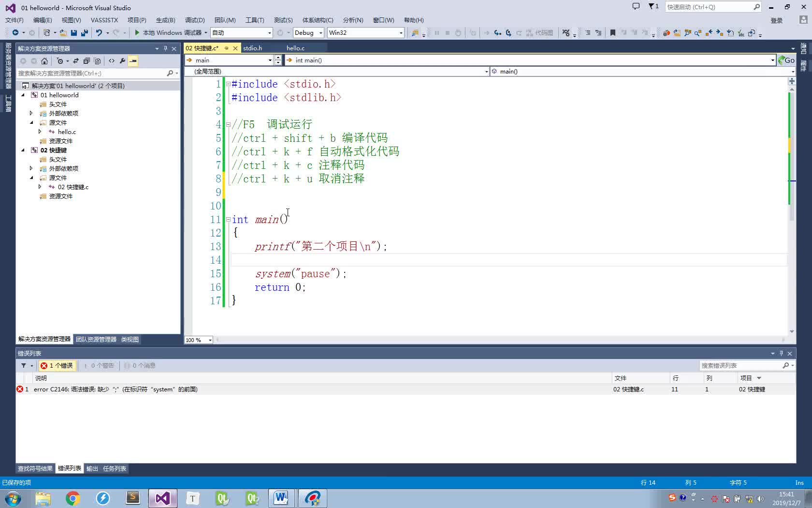Image resolution: width=812 pixels, height=508 pixels.
Task: Click the Save All icon
Action: pyautogui.click(x=84, y=32)
